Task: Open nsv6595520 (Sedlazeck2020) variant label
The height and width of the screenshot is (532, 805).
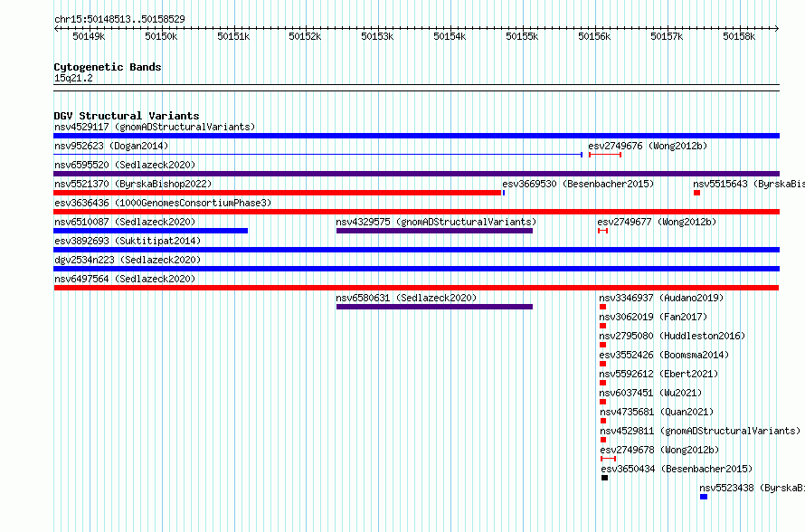Action: (x=125, y=165)
